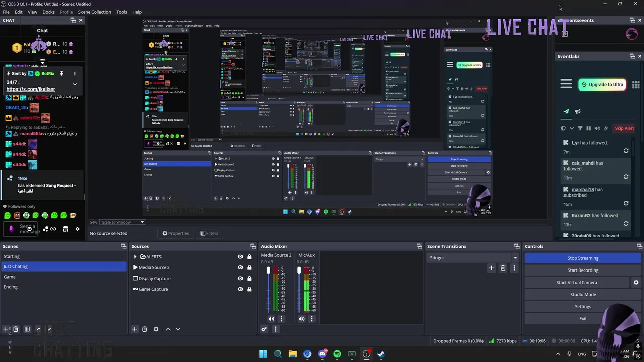Unlock the Display Capture source
Viewport: 644px width, 362px height.
pyautogui.click(x=249, y=278)
